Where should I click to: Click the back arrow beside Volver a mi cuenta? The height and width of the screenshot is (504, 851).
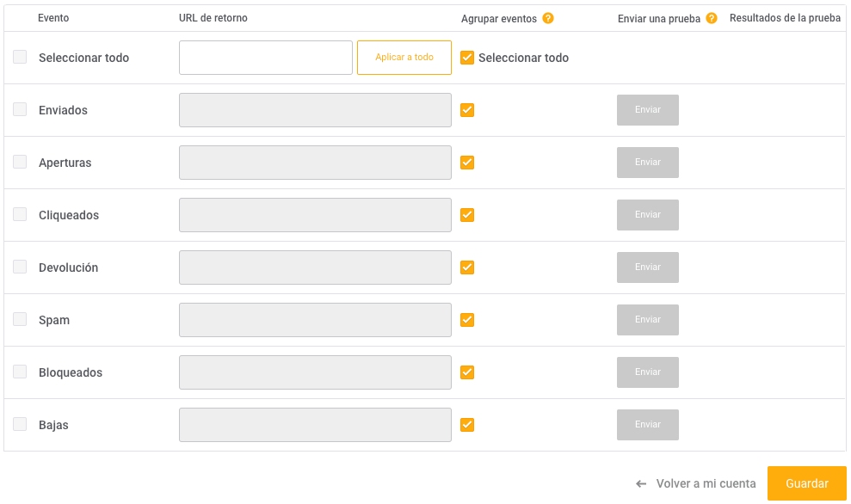(x=641, y=483)
